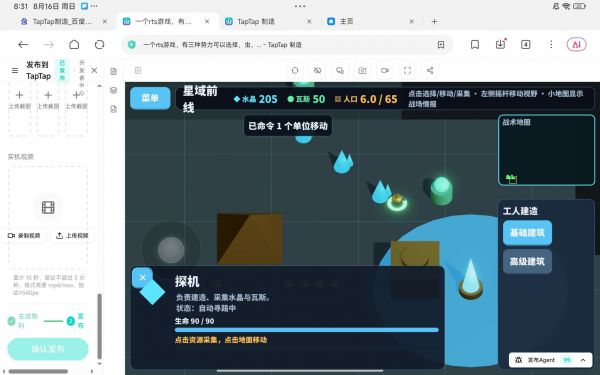Click the green gas geyser resource
The width and height of the screenshot is (600, 375).
pyautogui.click(x=441, y=191)
